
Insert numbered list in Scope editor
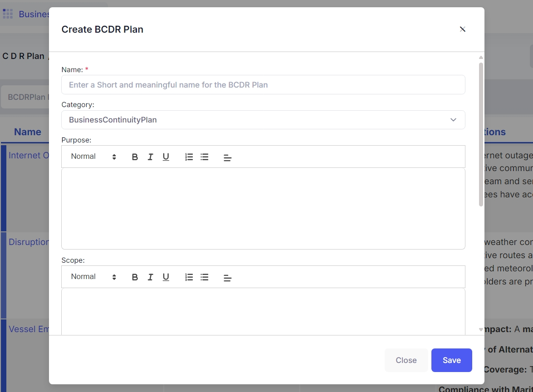[189, 277]
